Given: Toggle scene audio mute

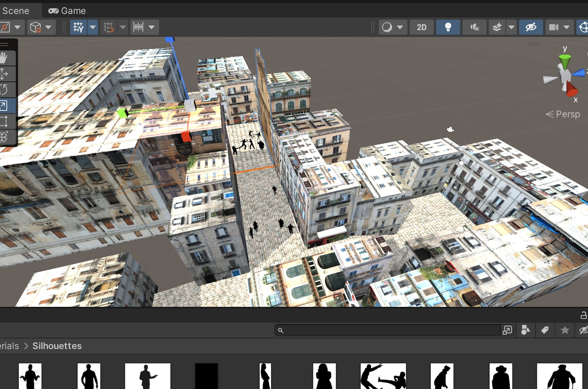Looking at the screenshot, I should pos(475,27).
